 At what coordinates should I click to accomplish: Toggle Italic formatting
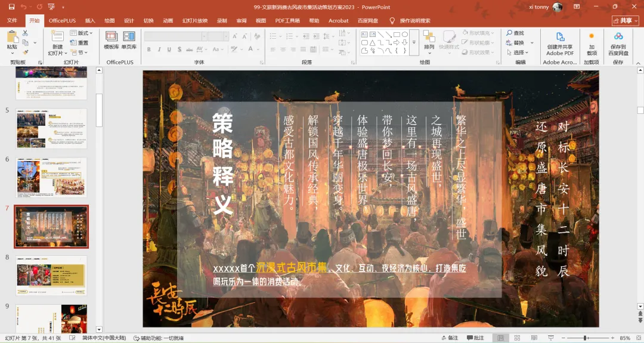[x=159, y=50]
